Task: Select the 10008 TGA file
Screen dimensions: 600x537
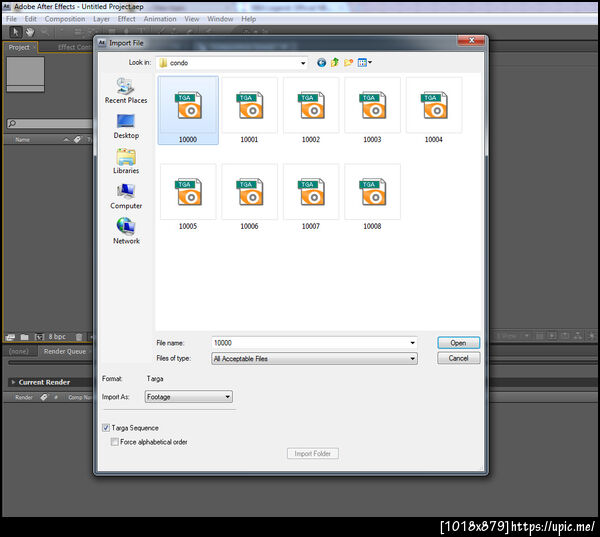Action: (x=372, y=197)
